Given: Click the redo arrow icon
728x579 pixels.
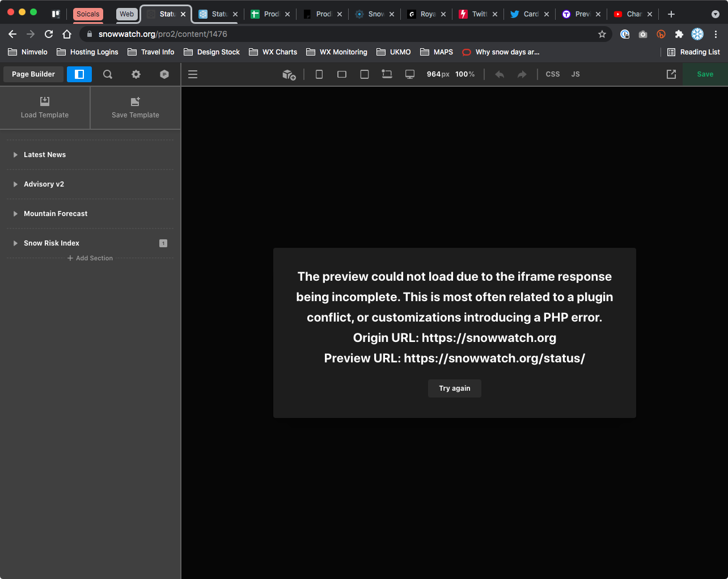Looking at the screenshot, I should [x=522, y=74].
